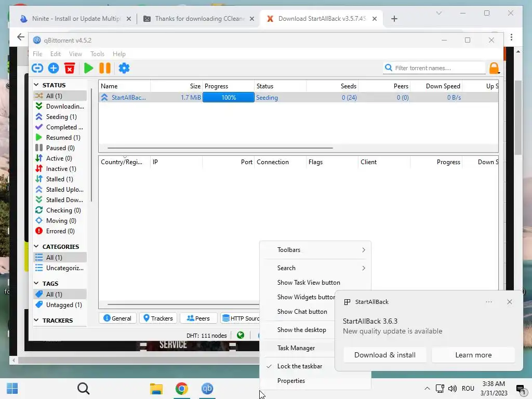Select Inactive (1) status filter
532x399 pixels.
(x=60, y=169)
